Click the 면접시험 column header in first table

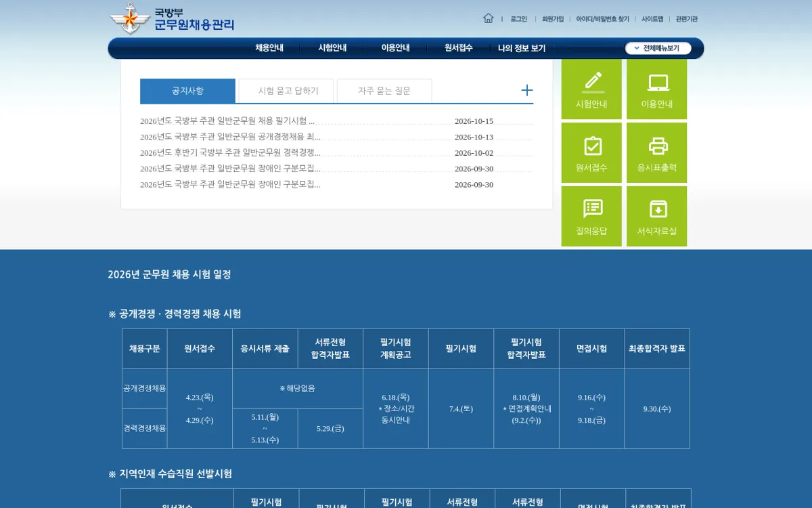click(591, 348)
